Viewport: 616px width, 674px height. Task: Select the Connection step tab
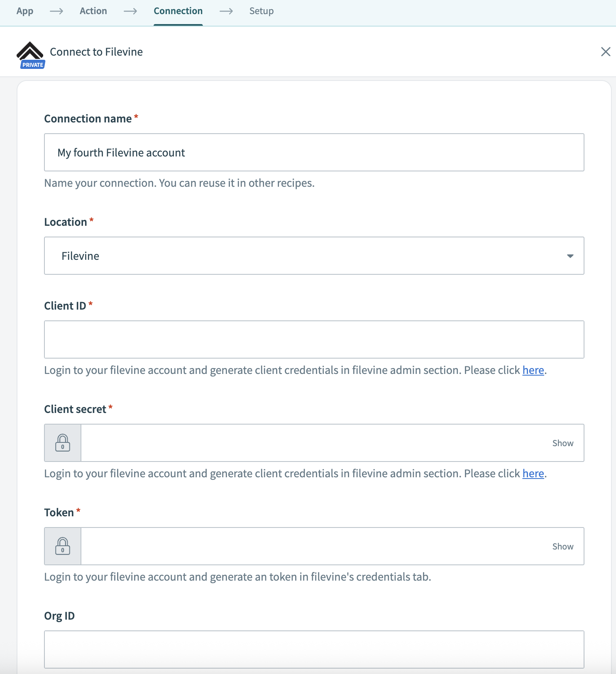click(178, 11)
